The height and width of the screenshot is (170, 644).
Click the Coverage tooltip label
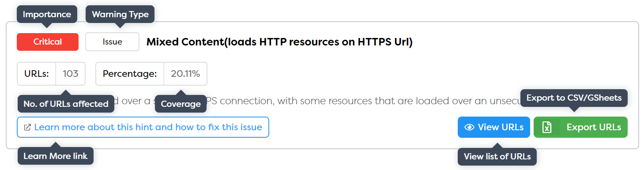[181, 104]
